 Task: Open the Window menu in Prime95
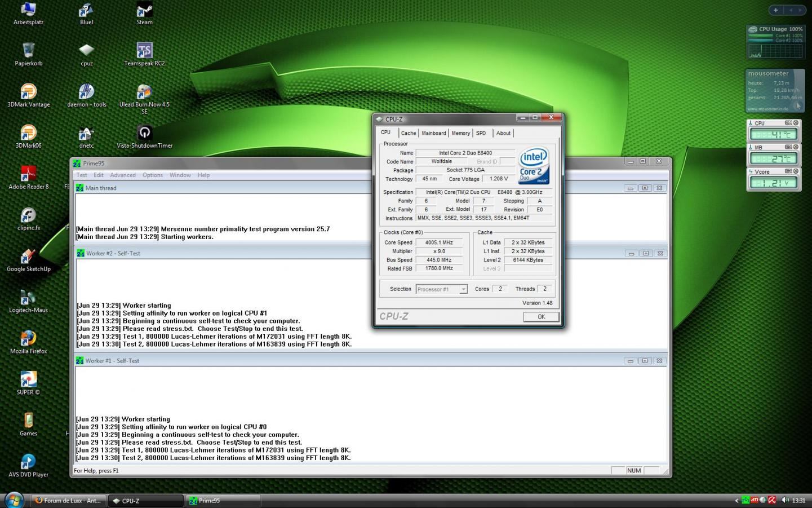[180, 175]
